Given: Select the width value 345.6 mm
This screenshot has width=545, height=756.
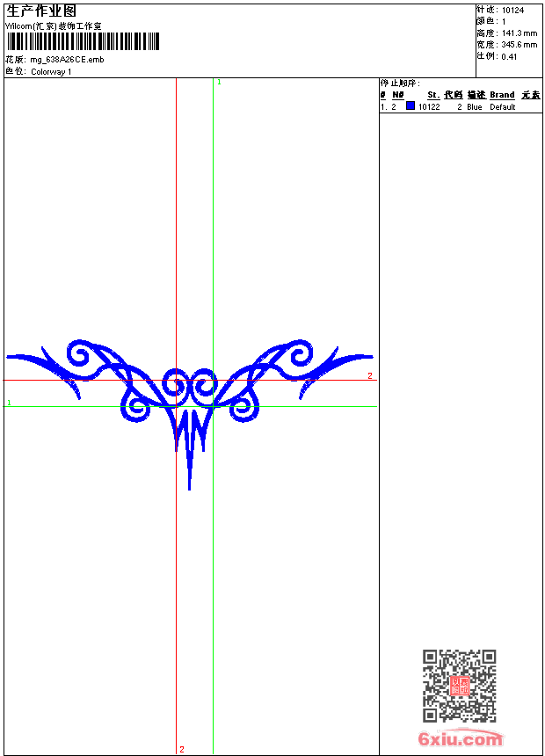Looking at the screenshot, I should pyautogui.click(x=520, y=45).
